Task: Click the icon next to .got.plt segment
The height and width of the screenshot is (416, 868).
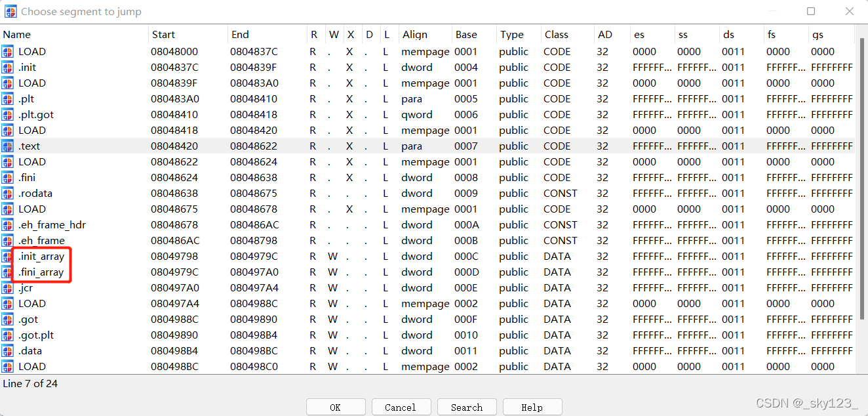Action: 8,335
